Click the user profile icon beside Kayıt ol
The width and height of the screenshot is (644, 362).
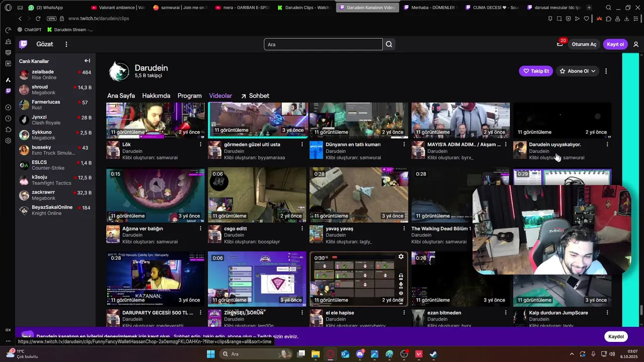[636, 44]
